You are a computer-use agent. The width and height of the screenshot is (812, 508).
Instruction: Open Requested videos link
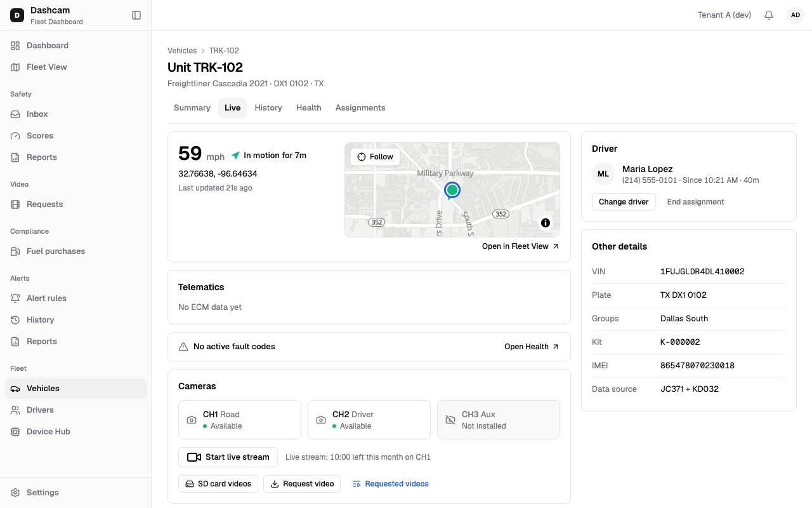click(391, 484)
